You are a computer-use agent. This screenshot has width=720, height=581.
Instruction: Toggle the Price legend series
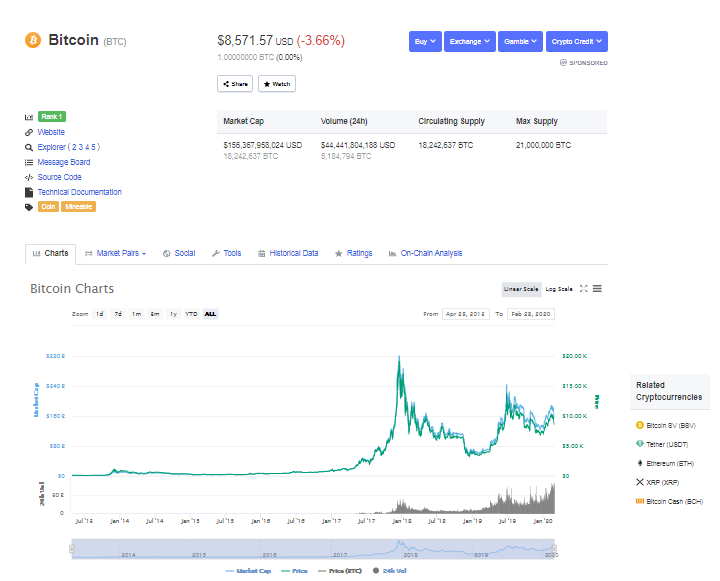coord(294,571)
